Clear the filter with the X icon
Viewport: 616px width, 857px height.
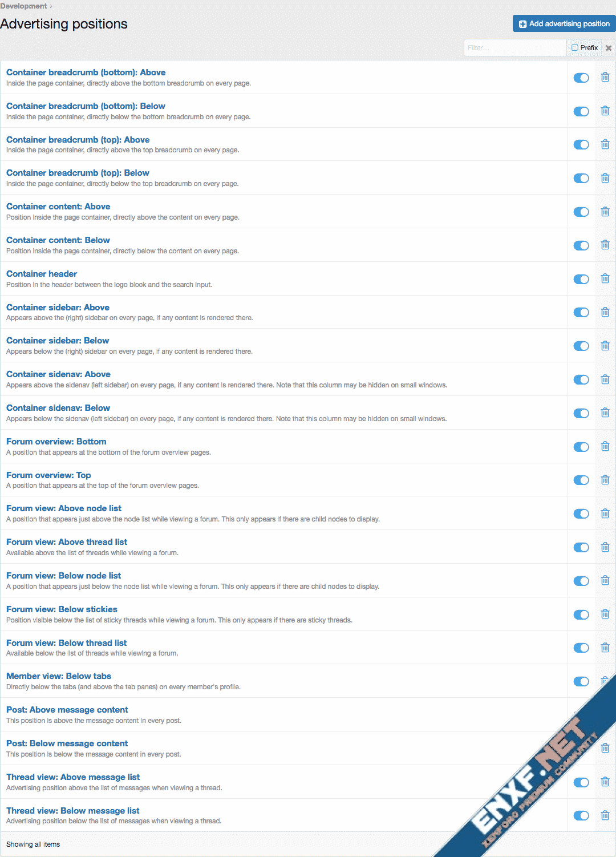[x=609, y=48]
